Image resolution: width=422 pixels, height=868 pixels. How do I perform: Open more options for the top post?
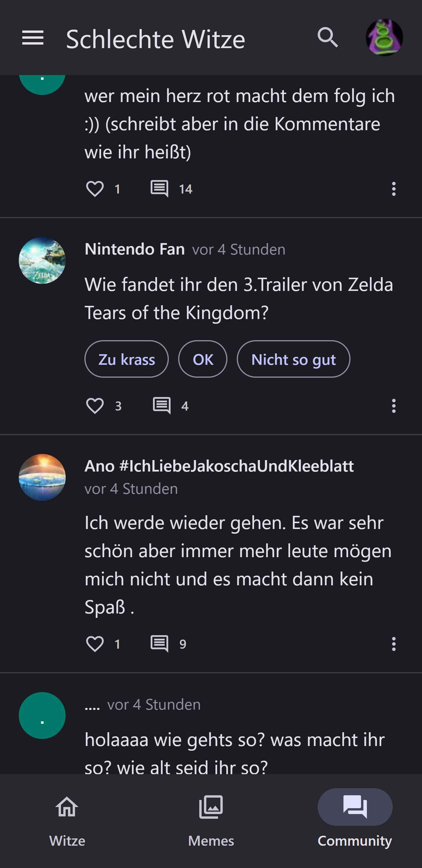tap(393, 189)
